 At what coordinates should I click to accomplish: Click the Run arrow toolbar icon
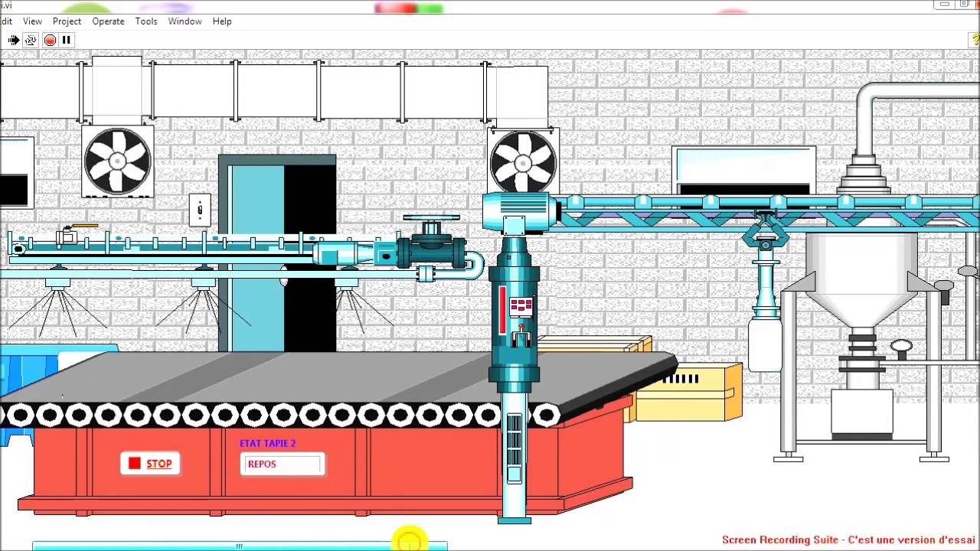14,40
